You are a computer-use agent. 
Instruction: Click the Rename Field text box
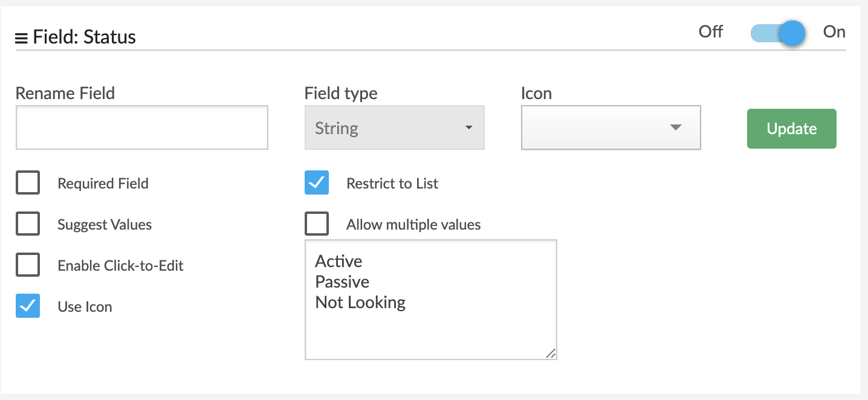(x=141, y=127)
